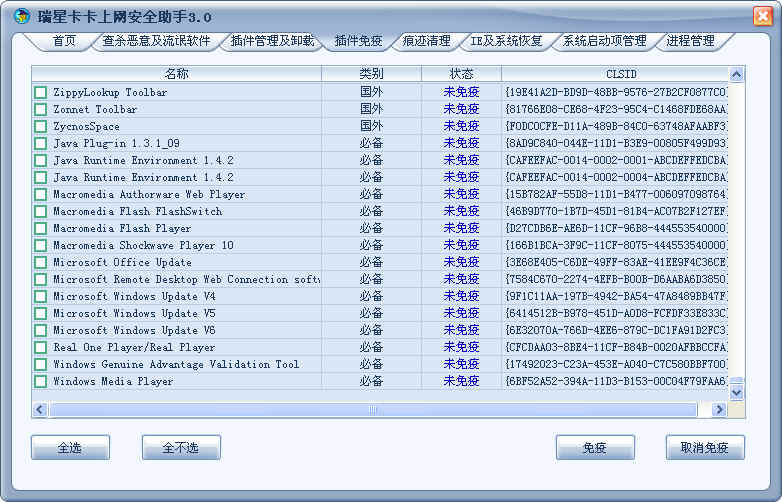Click CLSID starting with {D27CDB6E

click(616, 228)
